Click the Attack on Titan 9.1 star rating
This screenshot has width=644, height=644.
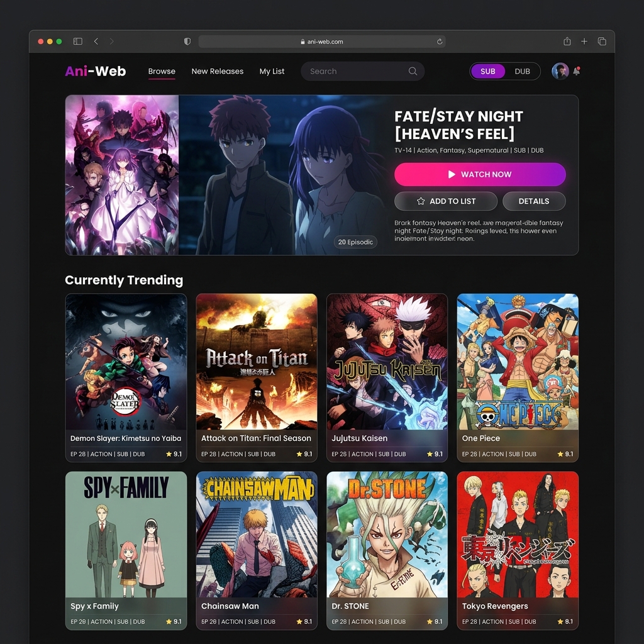click(304, 454)
